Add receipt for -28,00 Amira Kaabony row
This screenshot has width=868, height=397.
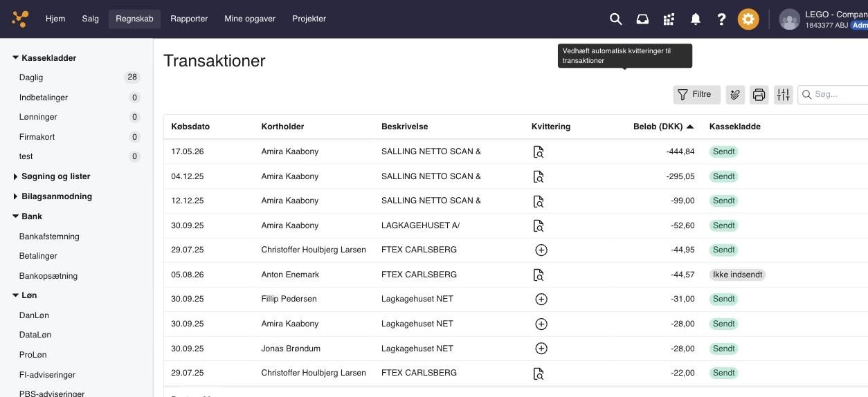tap(541, 324)
